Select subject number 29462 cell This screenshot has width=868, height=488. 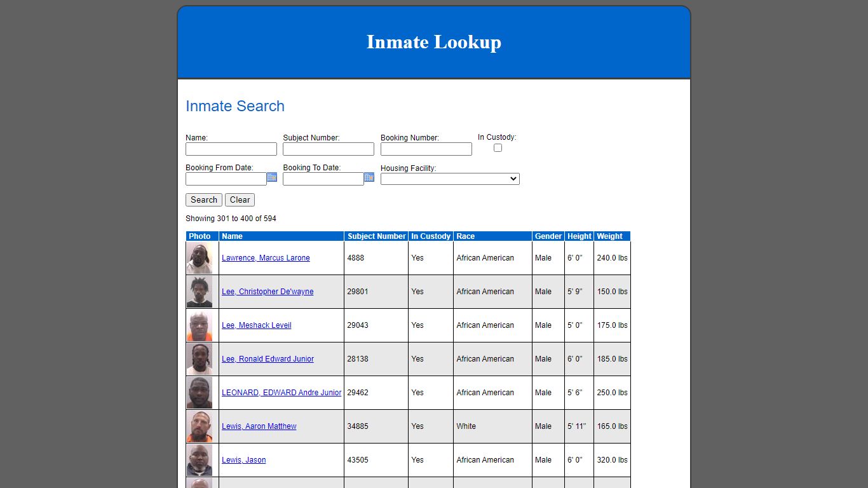[x=376, y=393]
